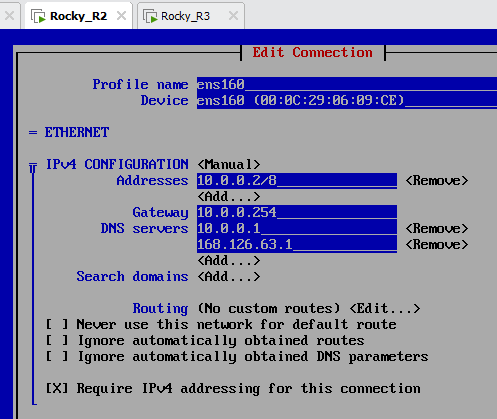
Task: Edit the Gateway field 10.0.0.254
Action: pyautogui.click(x=297, y=212)
